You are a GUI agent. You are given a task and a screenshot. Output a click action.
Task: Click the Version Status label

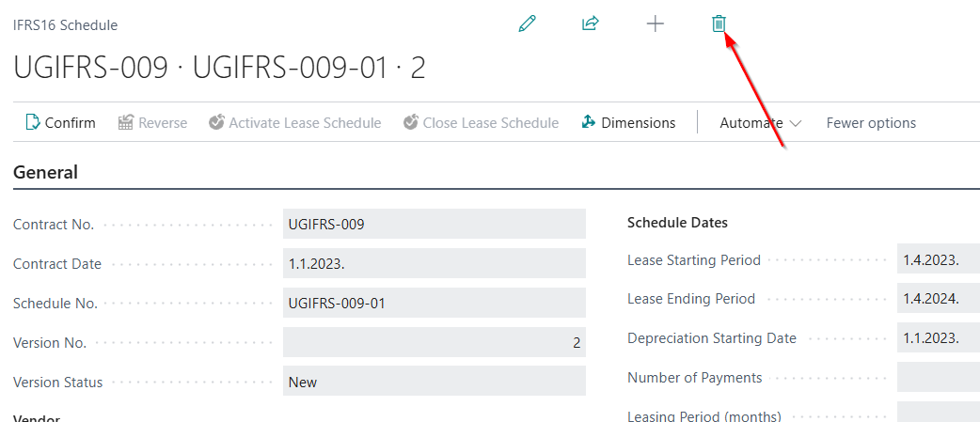pos(58,382)
